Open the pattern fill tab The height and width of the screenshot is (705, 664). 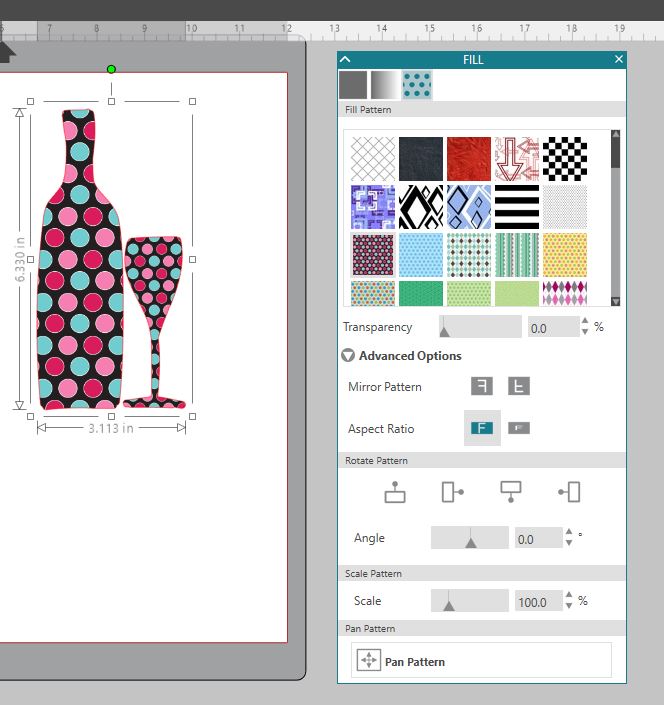[416, 85]
